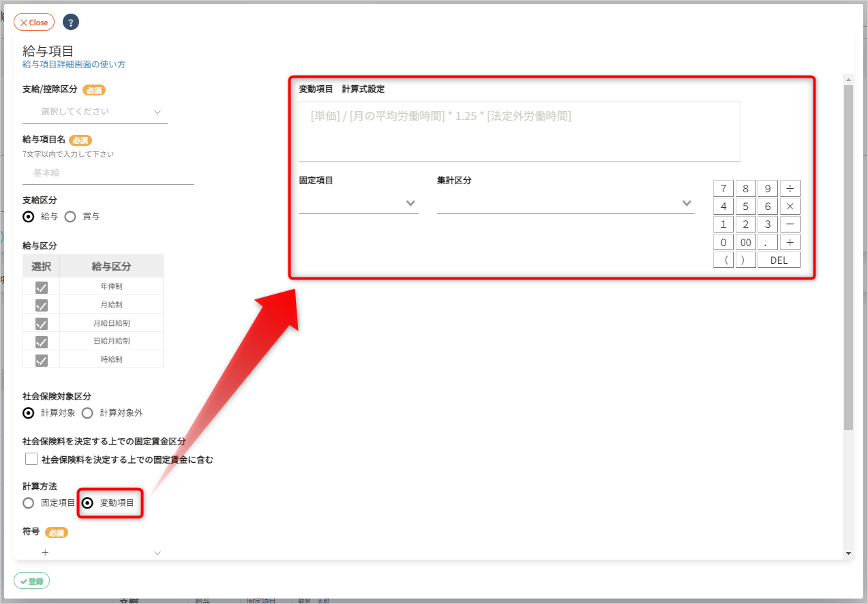Open the 支給/控除区分 dropdown
Screen dimensions: 868x604
(x=95, y=112)
